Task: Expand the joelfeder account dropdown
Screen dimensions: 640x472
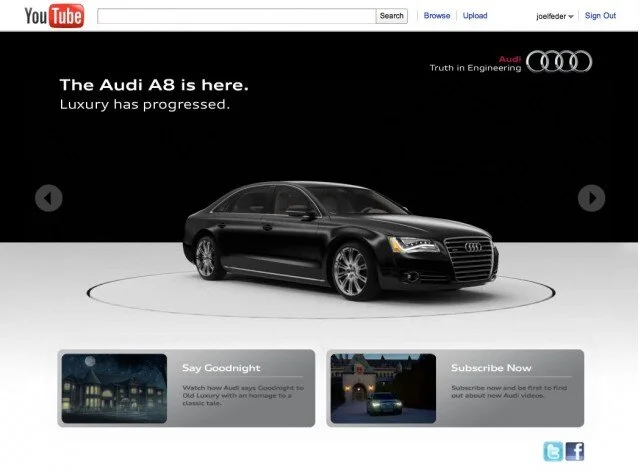Action: (x=555, y=16)
